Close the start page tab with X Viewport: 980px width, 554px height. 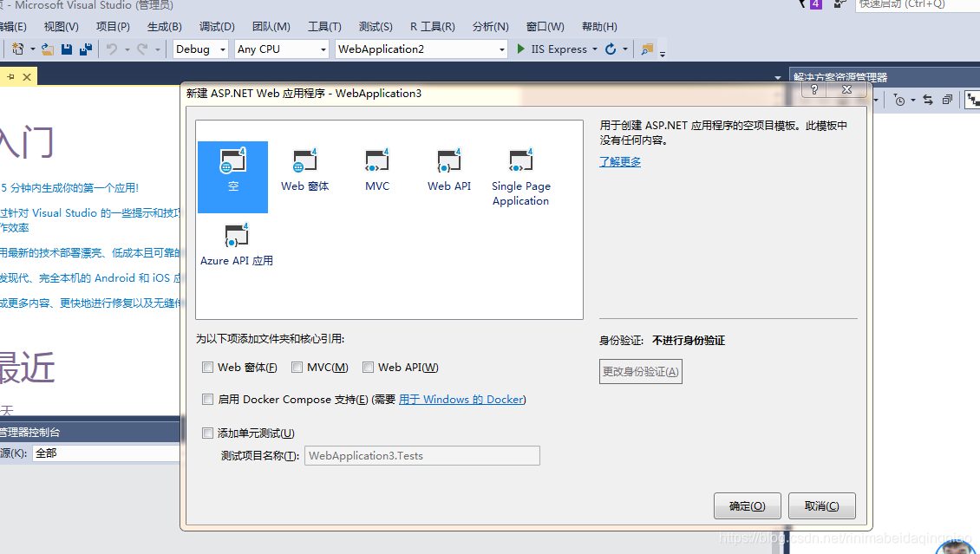point(27,77)
